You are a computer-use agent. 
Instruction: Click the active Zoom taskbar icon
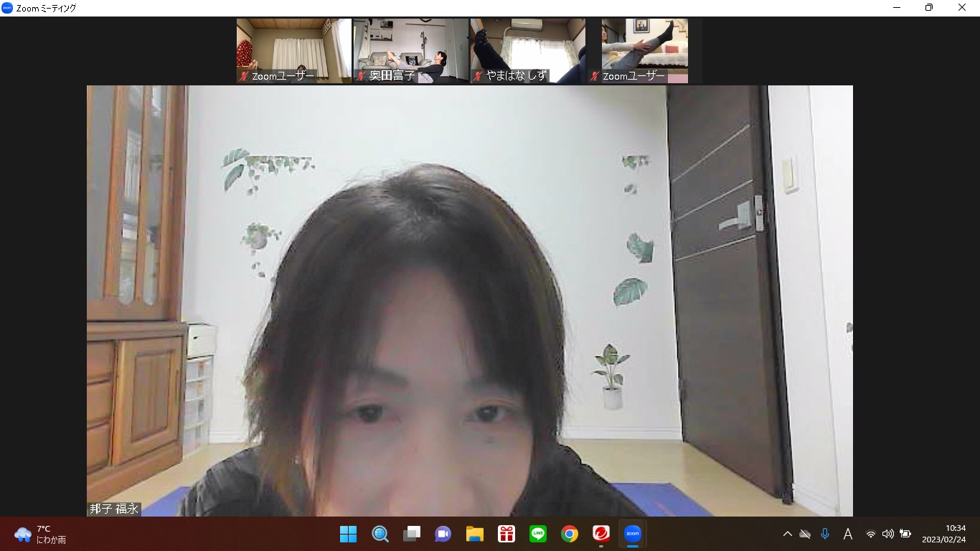(633, 534)
